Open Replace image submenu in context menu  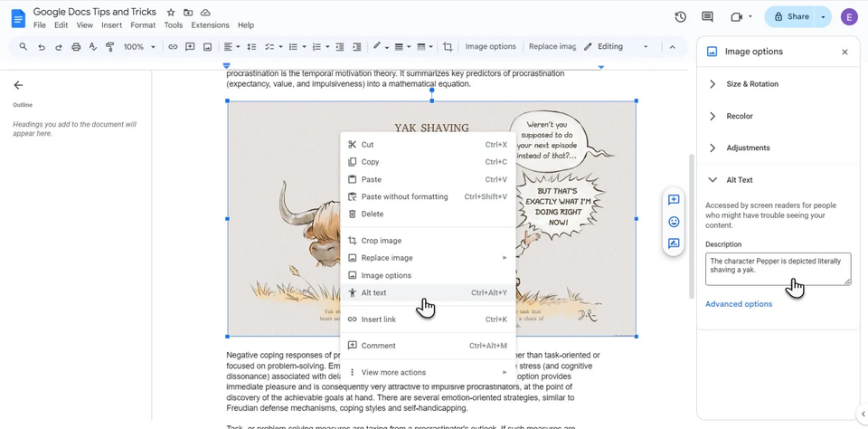click(428, 258)
